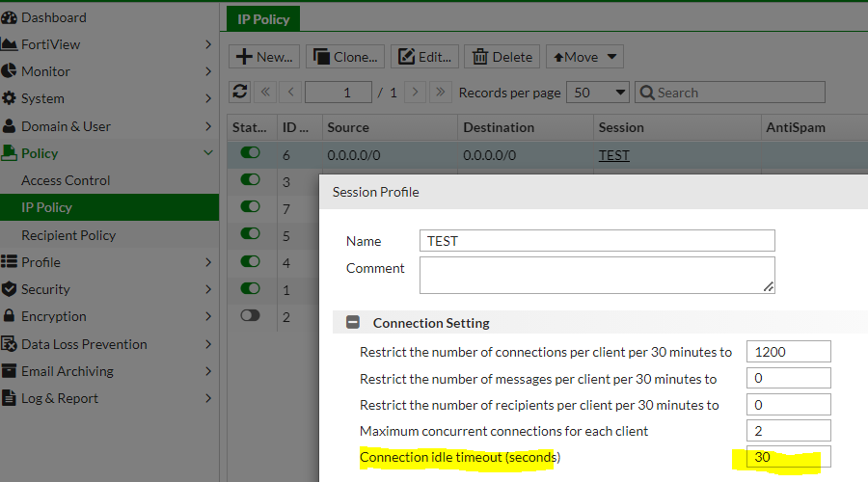868x482 pixels.
Task: Disable the status toggle for policy 6
Action: coord(251,153)
